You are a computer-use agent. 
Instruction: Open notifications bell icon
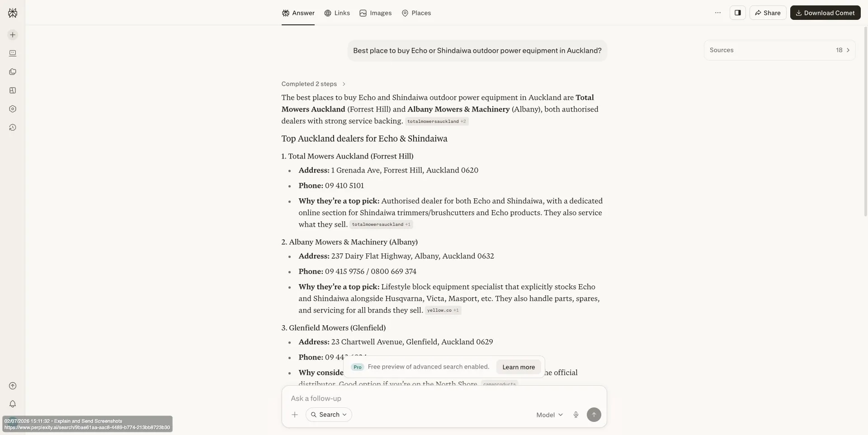tap(13, 404)
